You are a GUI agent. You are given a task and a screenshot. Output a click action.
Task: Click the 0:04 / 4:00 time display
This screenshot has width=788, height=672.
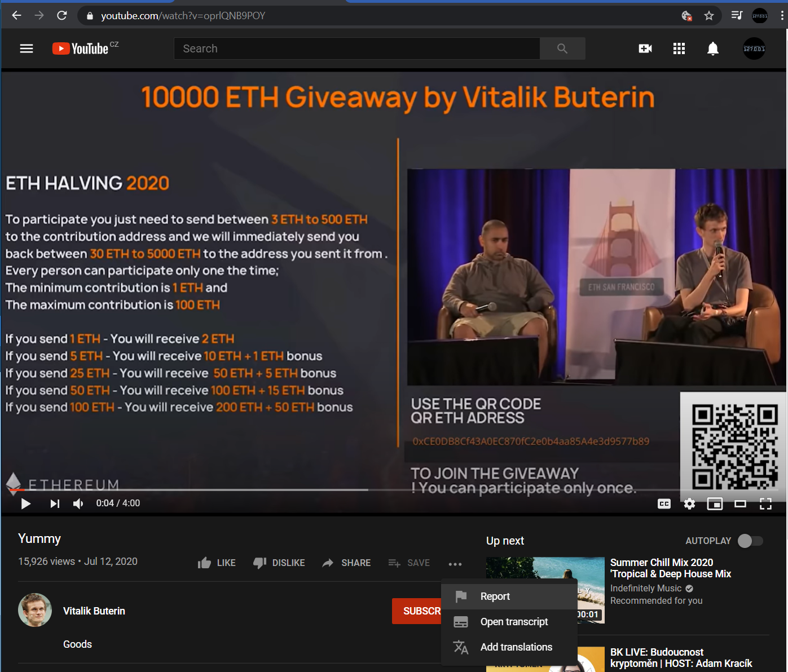[x=118, y=503]
